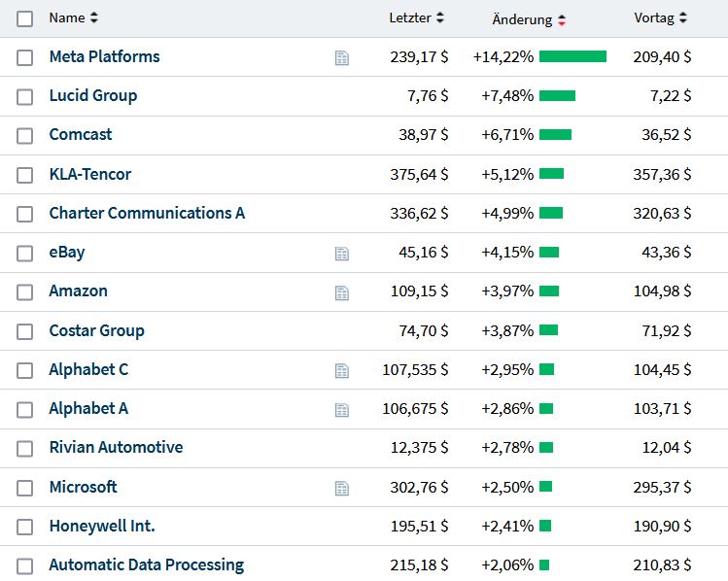Screen dimensions: 728x581
Task: Click the document icon in Alphabet C row
Action: [x=341, y=370]
